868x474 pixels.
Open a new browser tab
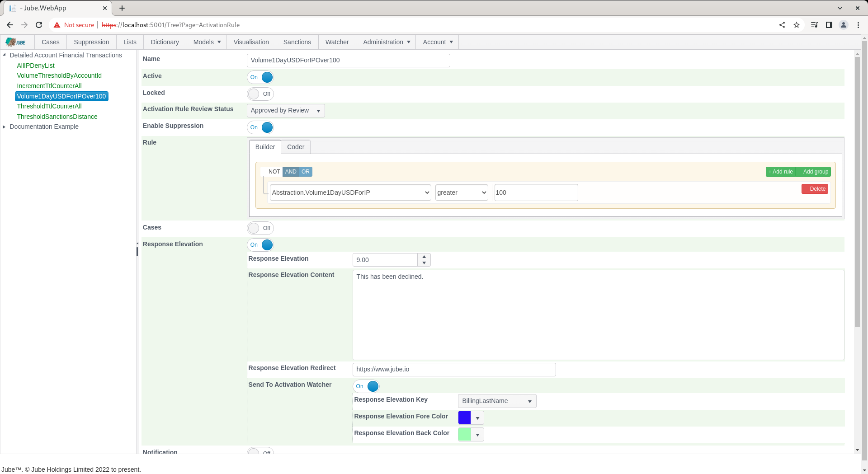122,8
